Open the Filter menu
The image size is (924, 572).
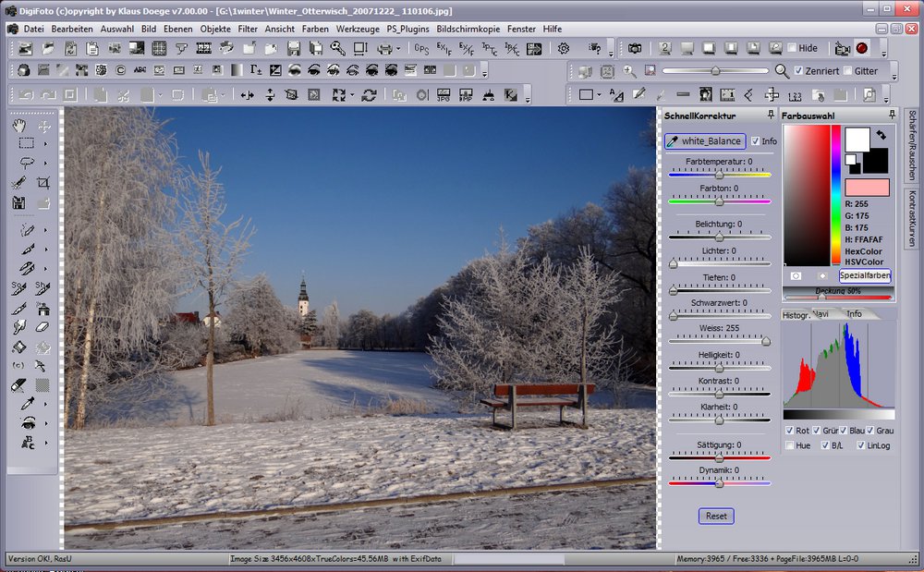(248, 29)
